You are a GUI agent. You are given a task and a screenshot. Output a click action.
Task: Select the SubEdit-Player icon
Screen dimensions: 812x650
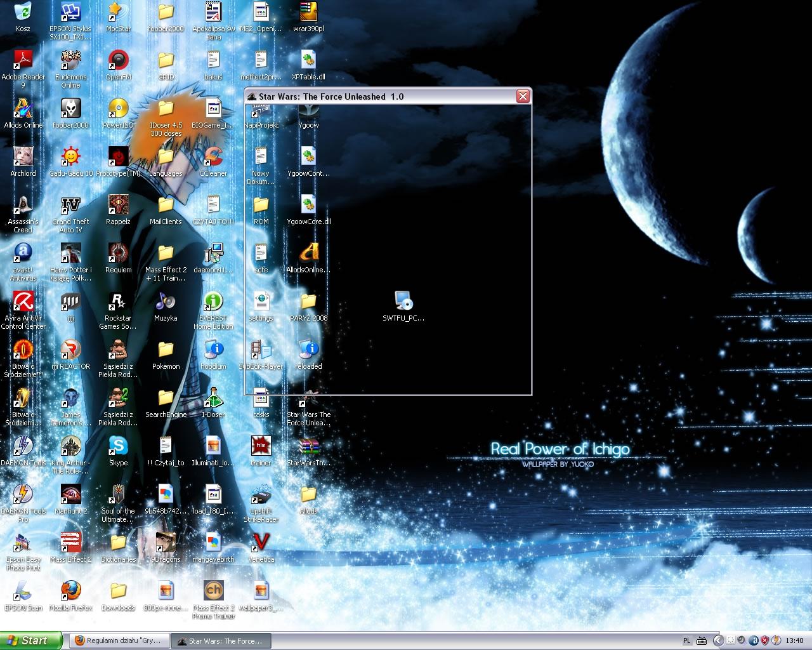(x=261, y=355)
